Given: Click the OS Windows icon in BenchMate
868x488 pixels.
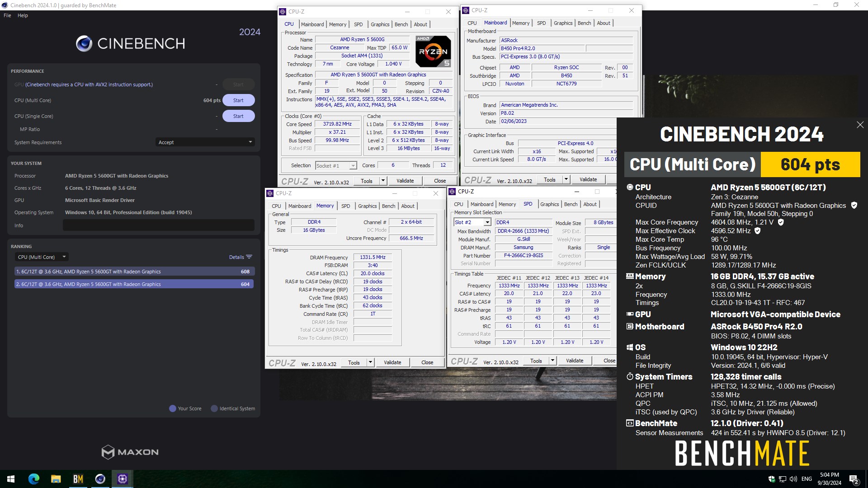Looking at the screenshot, I should (x=630, y=347).
